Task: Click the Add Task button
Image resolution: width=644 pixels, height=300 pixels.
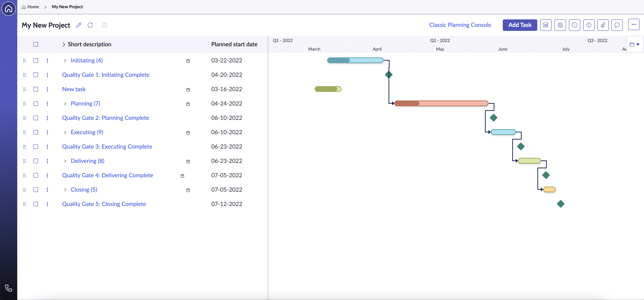Action: coord(519,25)
